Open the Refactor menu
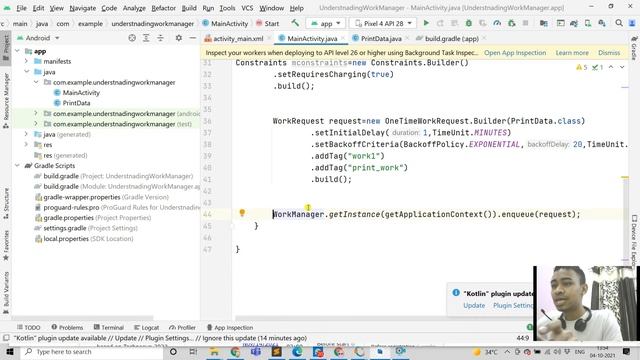The width and height of the screenshot is (640, 360). pyautogui.click(x=163, y=8)
